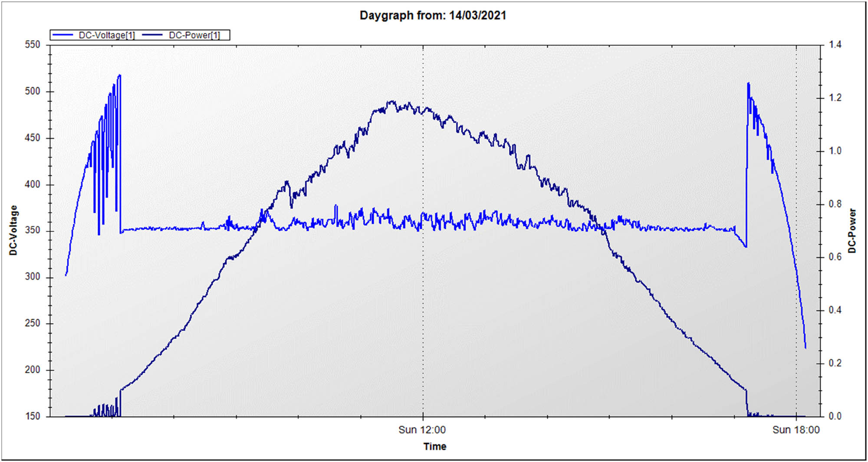This screenshot has height=462, width=868.
Task: Click the DC-Power[1] legend entry
Action: [181, 35]
